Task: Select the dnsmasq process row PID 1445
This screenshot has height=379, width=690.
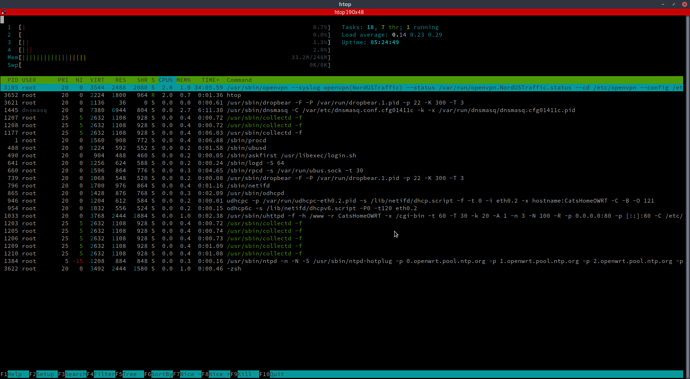Action: [x=341, y=110]
